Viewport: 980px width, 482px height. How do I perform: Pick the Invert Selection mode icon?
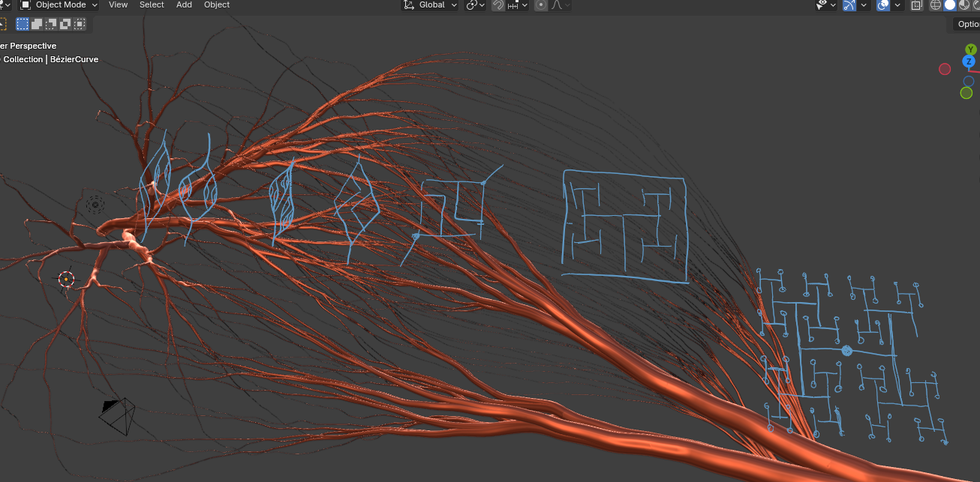click(x=65, y=24)
